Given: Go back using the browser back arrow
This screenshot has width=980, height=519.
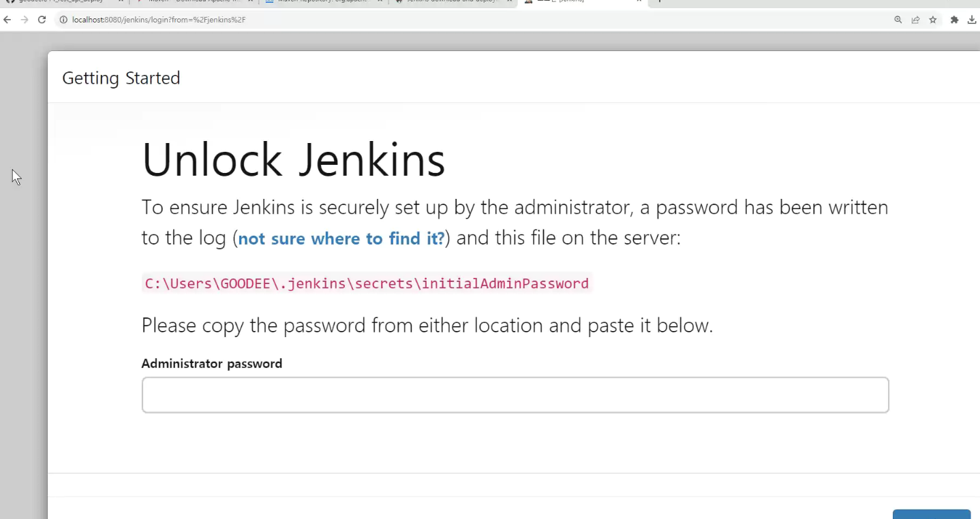Looking at the screenshot, I should [x=7, y=20].
